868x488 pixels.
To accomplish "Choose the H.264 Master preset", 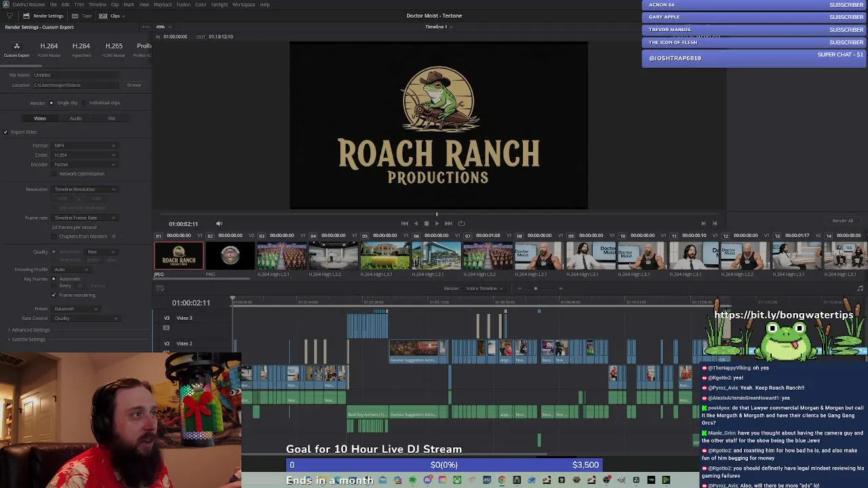I will click(x=49, y=49).
